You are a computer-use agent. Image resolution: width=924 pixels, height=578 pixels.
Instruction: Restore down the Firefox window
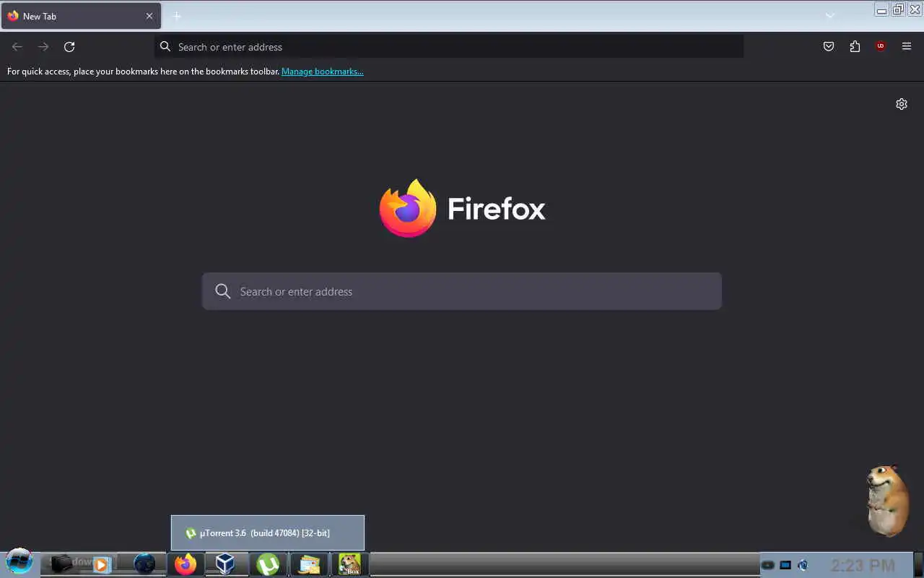pyautogui.click(x=898, y=9)
